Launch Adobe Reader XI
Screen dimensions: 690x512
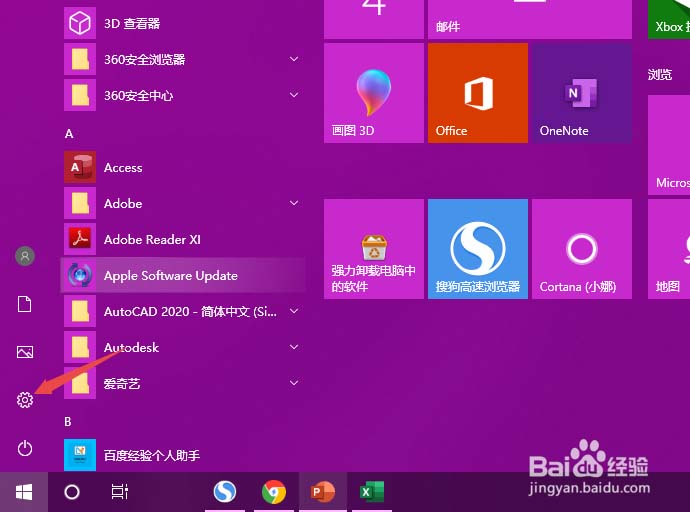[x=183, y=239]
